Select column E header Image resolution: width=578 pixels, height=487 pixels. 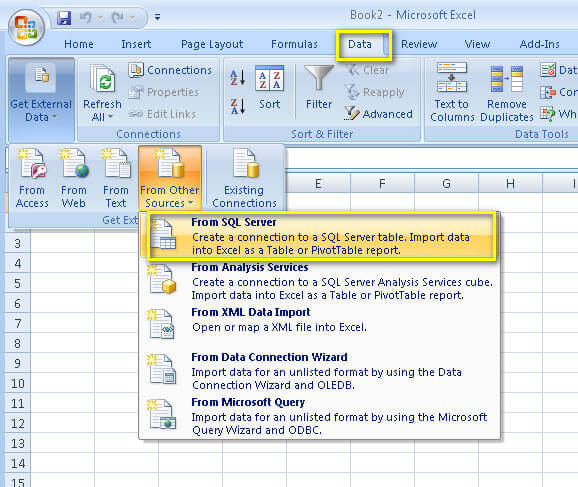[318, 183]
